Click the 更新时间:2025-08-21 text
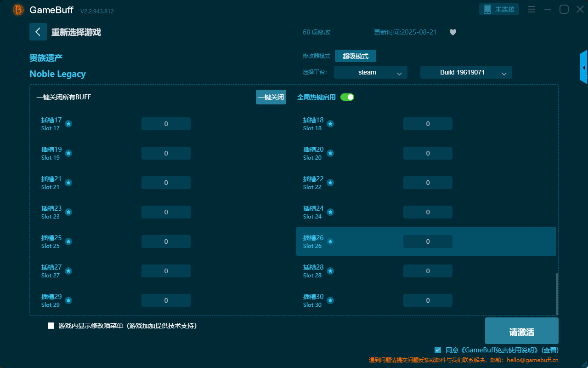 405,32
